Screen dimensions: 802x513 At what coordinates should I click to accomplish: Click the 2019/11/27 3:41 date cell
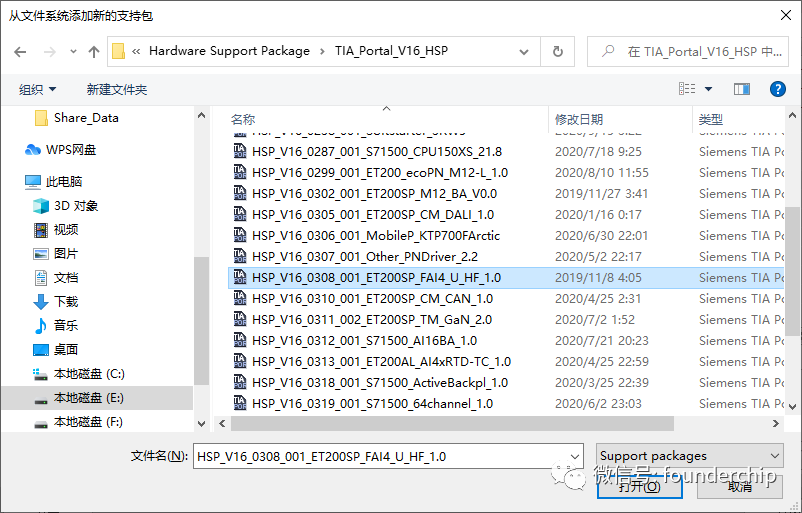(602, 193)
